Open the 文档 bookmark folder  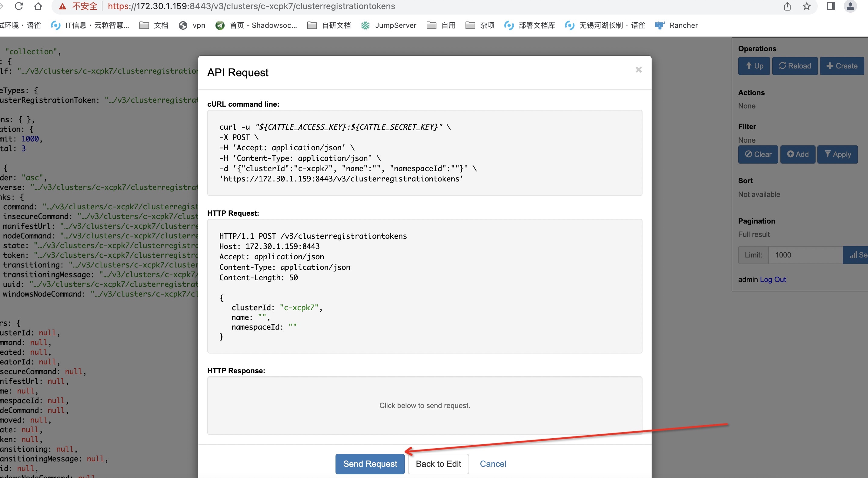pos(154,25)
